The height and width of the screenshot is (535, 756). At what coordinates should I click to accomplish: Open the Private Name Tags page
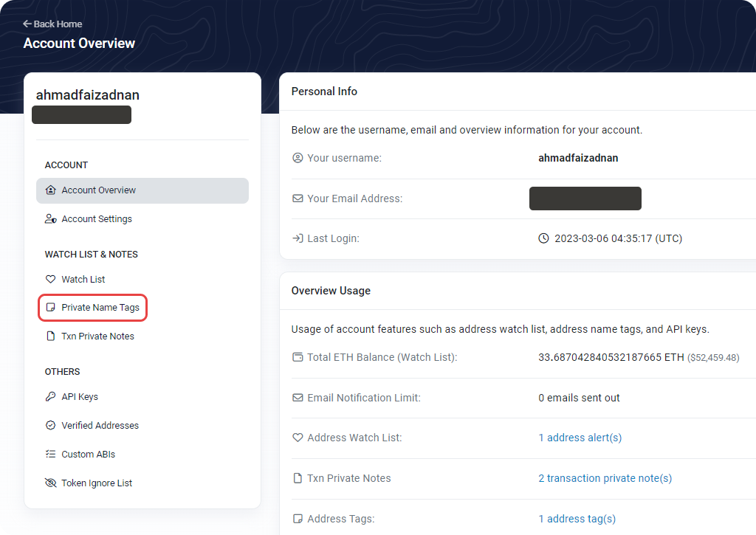tap(100, 308)
